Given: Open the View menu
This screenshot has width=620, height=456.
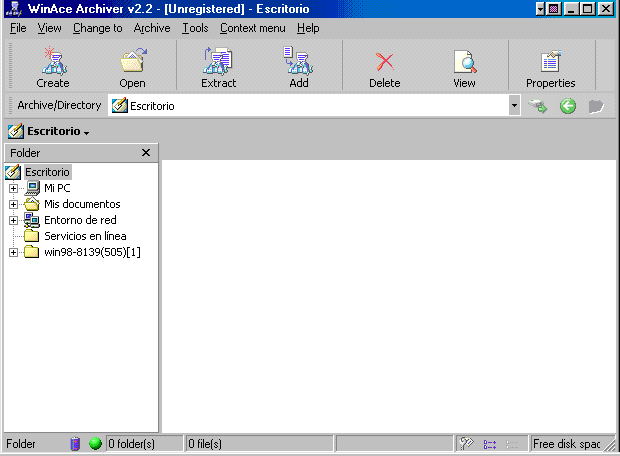Looking at the screenshot, I should pyautogui.click(x=49, y=28).
